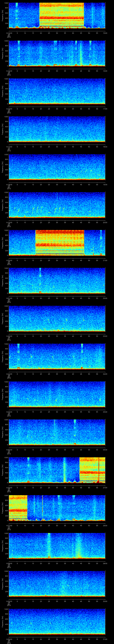The width and height of the screenshot is (114, 644).
Task: Click the '6:15:00' start time label
Action: pyautogui.click(x=9, y=71)
